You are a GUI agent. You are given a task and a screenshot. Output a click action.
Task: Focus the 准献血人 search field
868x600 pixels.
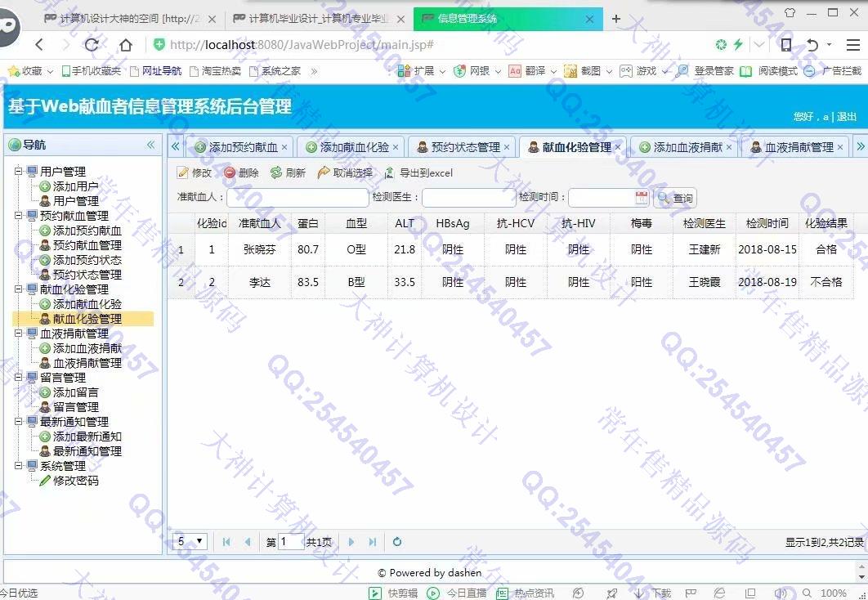coord(298,198)
